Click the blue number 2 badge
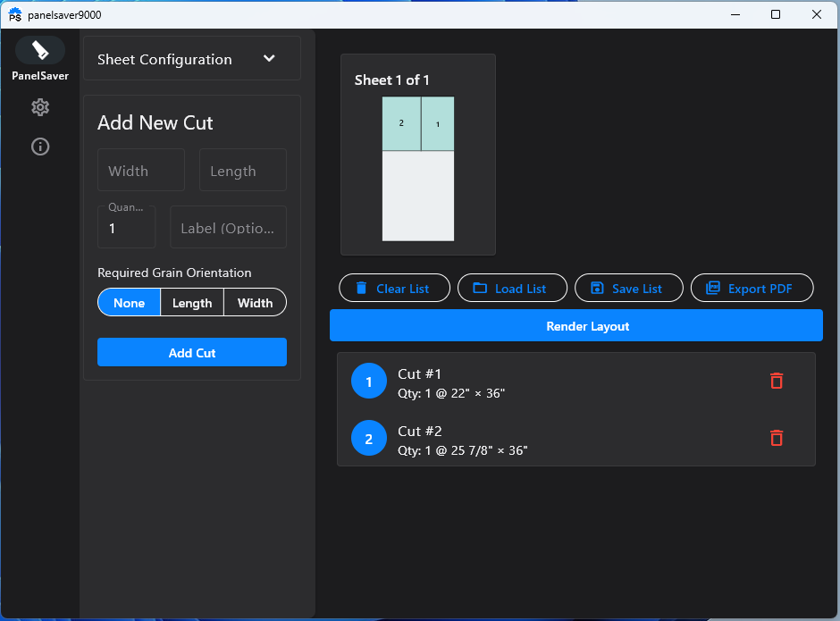840x621 pixels. [368, 439]
